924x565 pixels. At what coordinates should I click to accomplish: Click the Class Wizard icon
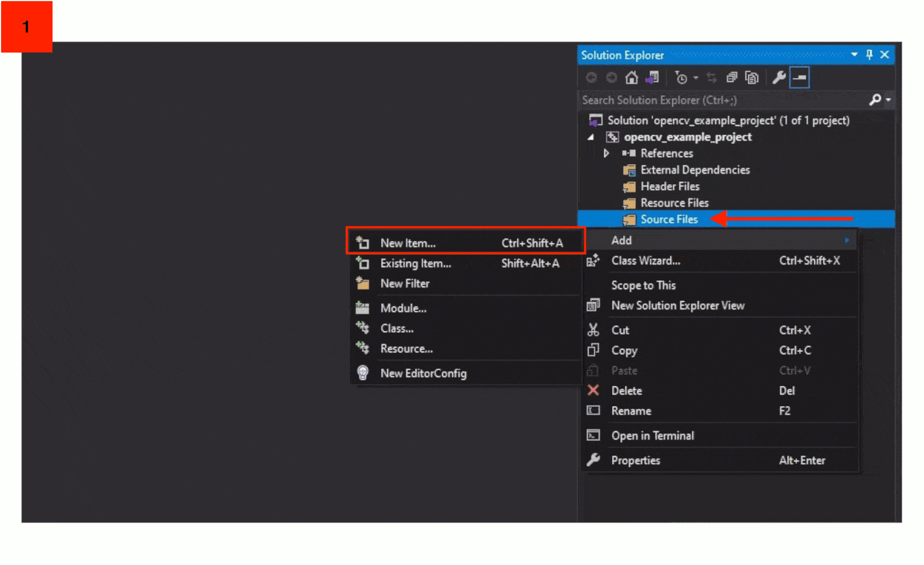tap(593, 261)
